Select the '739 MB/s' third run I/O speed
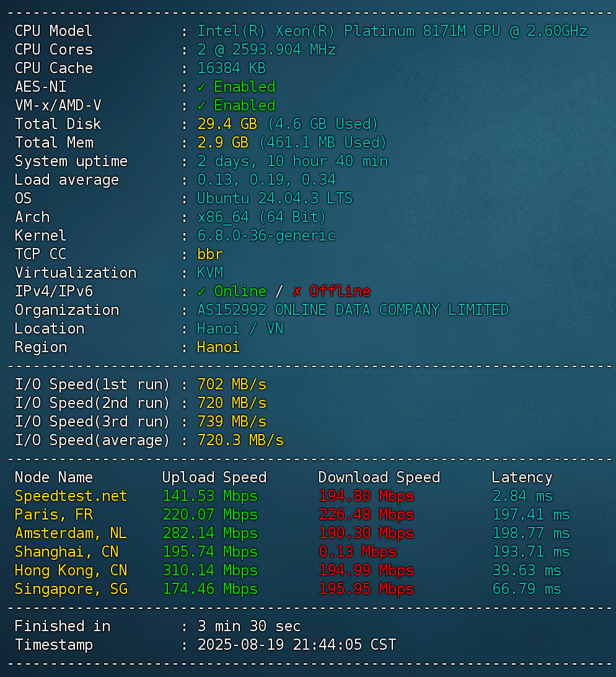Image resolution: width=616 pixels, height=677 pixels. pos(232,422)
